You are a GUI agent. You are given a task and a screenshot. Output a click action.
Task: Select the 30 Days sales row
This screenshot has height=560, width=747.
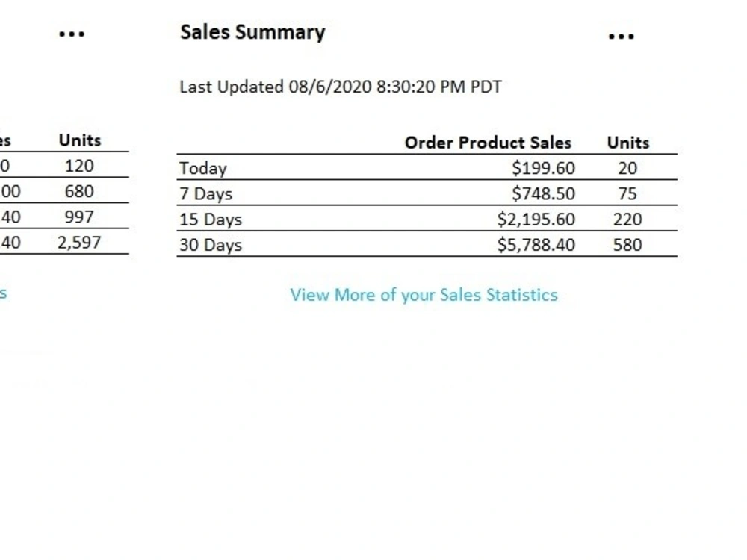pos(427,244)
